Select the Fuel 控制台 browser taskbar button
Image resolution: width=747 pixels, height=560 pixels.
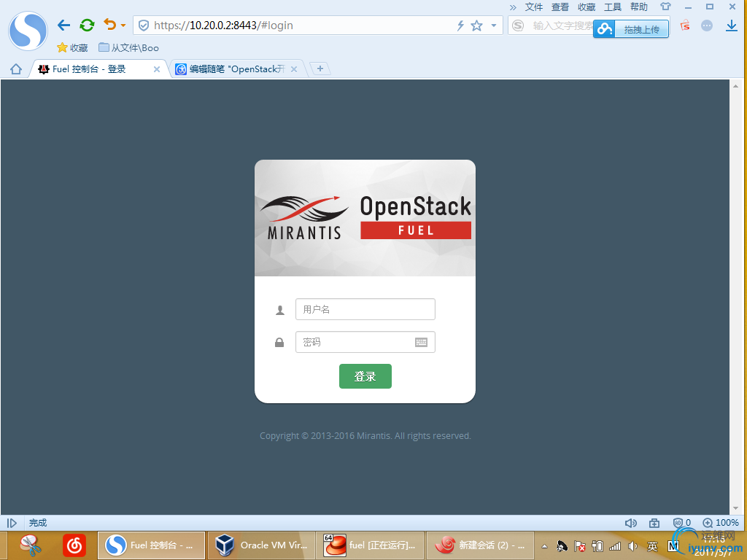[152, 545]
